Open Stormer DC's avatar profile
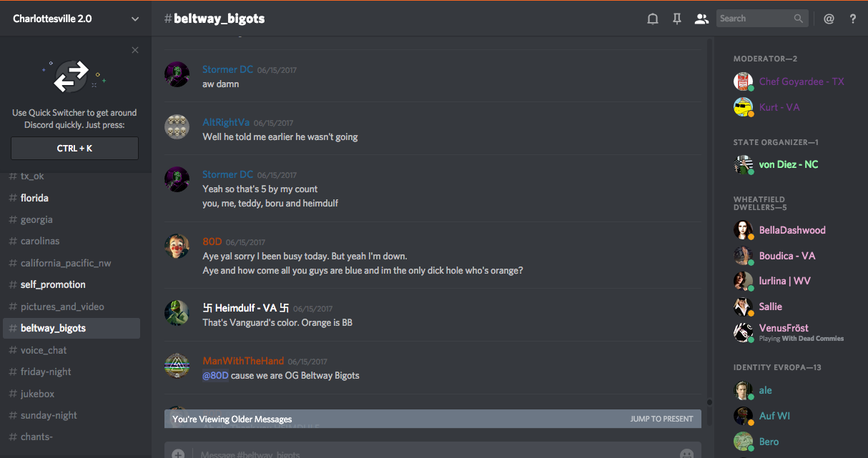 point(177,74)
